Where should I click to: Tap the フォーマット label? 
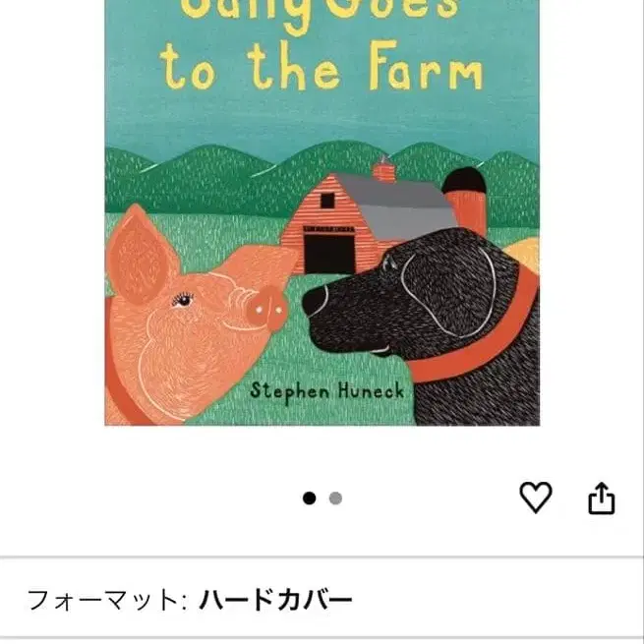click(x=107, y=600)
